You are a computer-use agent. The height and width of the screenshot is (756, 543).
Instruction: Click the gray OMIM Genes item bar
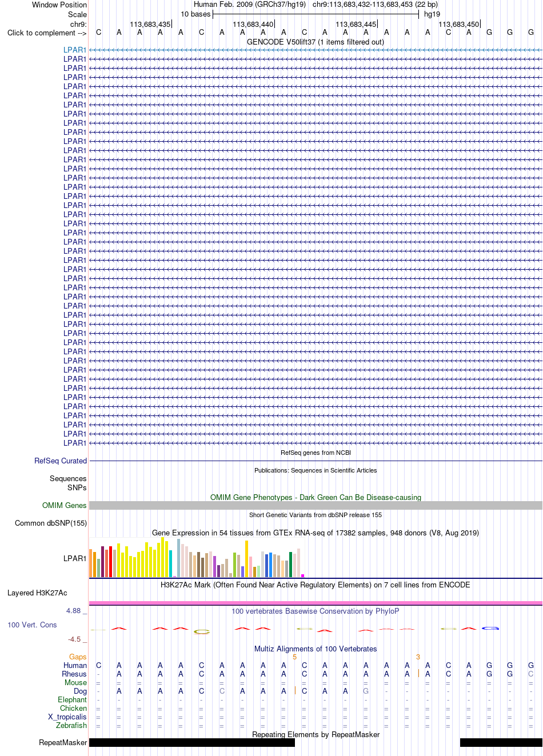click(316, 505)
